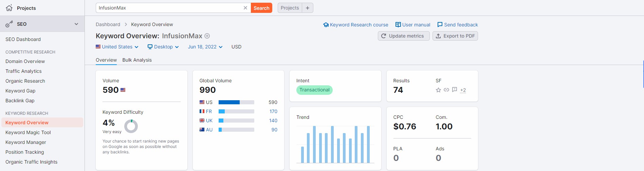The height and width of the screenshot is (171, 644).
Task: Add InfusionMax keyword via plus circle icon
Action: (x=207, y=36)
